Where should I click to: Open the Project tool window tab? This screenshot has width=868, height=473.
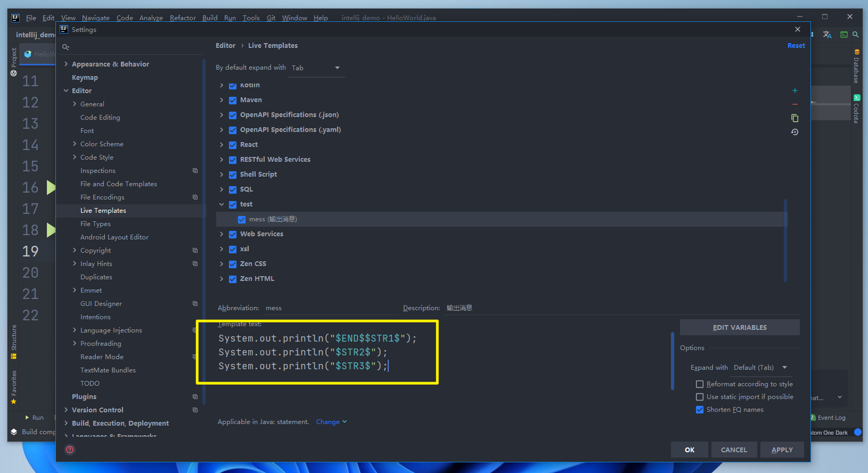14,62
